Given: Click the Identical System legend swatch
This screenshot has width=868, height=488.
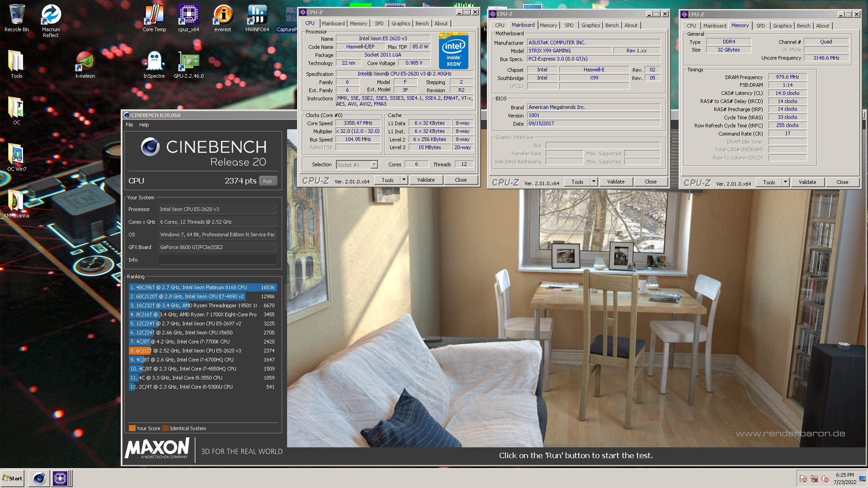Looking at the screenshot, I should [x=165, y=428].
